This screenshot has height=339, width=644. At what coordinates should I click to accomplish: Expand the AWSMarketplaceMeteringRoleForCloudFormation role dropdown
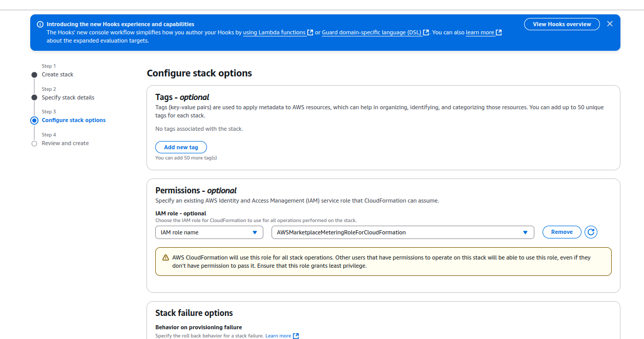click(402, 232)
